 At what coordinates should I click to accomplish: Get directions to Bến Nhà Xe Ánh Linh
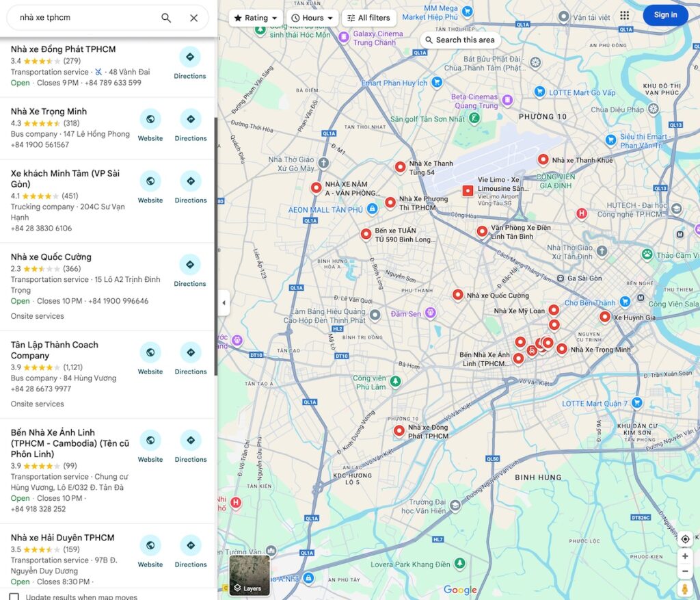pos(191,447)
